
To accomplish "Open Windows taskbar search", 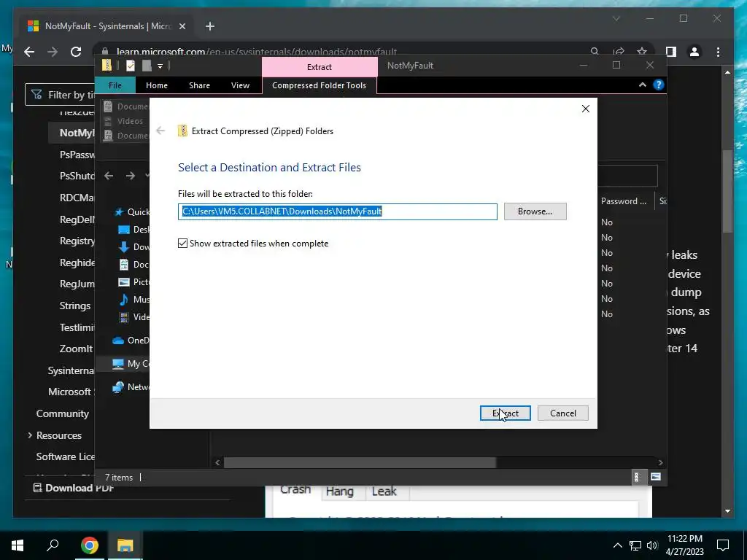I will pos(53,545).
